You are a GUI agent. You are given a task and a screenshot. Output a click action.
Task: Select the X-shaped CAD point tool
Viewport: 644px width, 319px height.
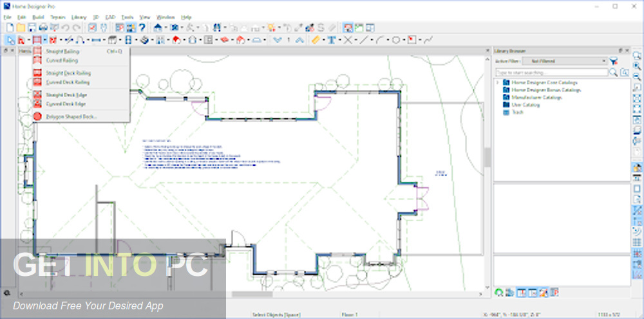pos(348,40)
